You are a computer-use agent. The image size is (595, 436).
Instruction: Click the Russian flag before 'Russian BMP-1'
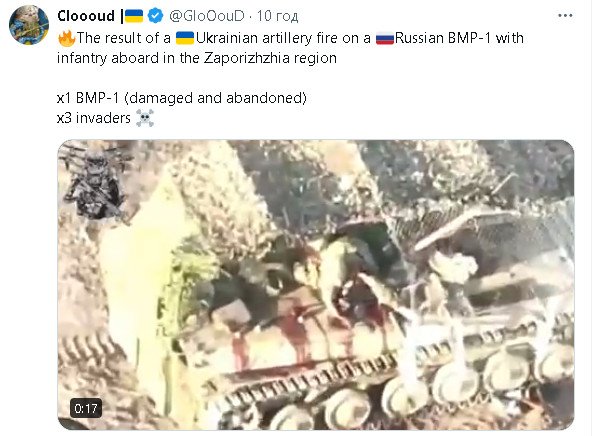pos(385,39)
